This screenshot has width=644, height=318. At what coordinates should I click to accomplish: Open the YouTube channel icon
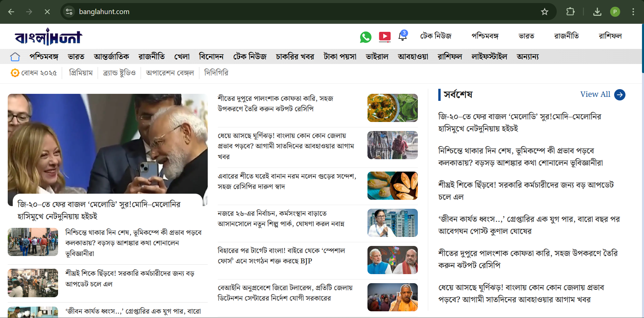[385, 36]
